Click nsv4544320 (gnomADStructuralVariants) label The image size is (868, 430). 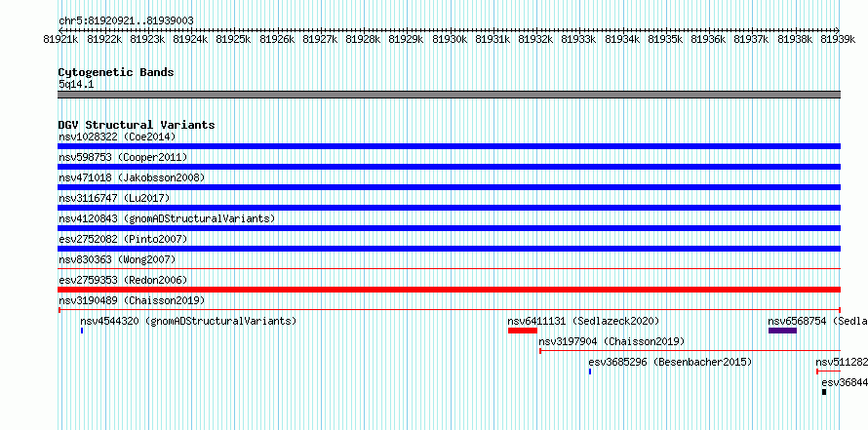(188, 321)
